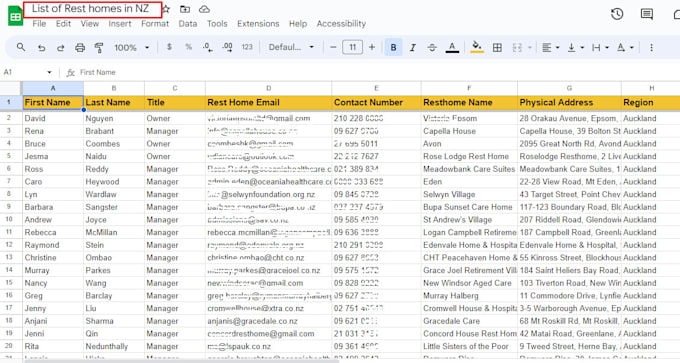Open the Data menu
680x363 pixels.
pos(188,23)
